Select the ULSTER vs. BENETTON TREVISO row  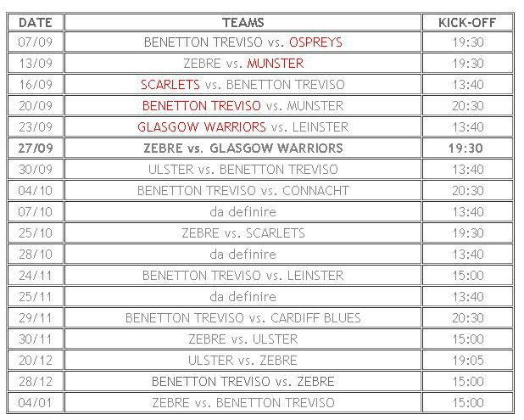(x=242, y=169)
